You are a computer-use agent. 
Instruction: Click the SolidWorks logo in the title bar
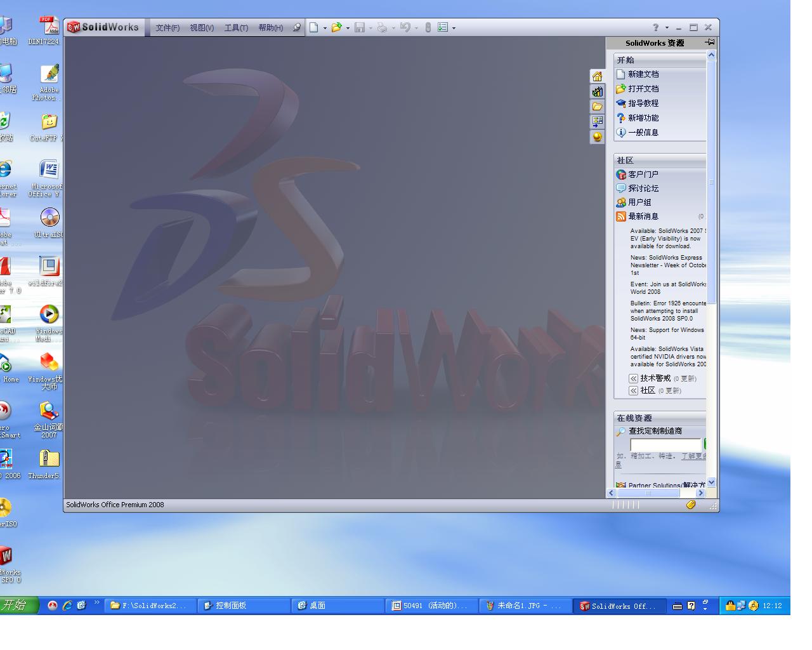103,27
